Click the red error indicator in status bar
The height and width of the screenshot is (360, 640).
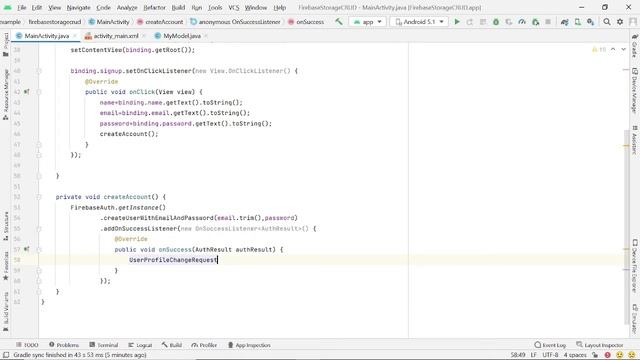click(608, 355)
